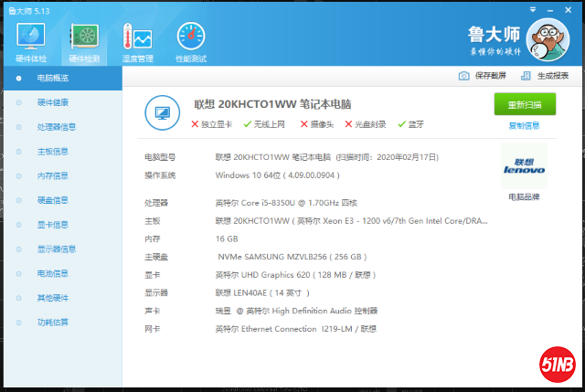Click the 复制信息 link
The image size is (585, 392).
(524, 126)
